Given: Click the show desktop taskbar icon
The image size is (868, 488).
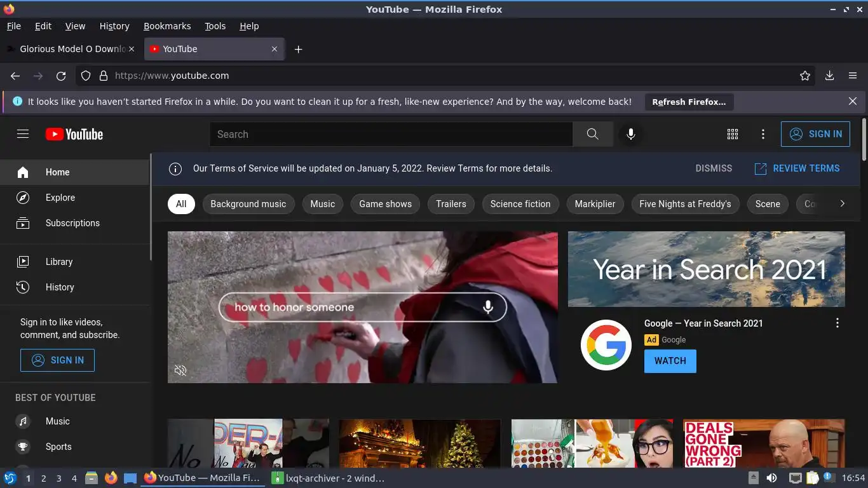Looking at the screenshot, I should coord(130,478).
